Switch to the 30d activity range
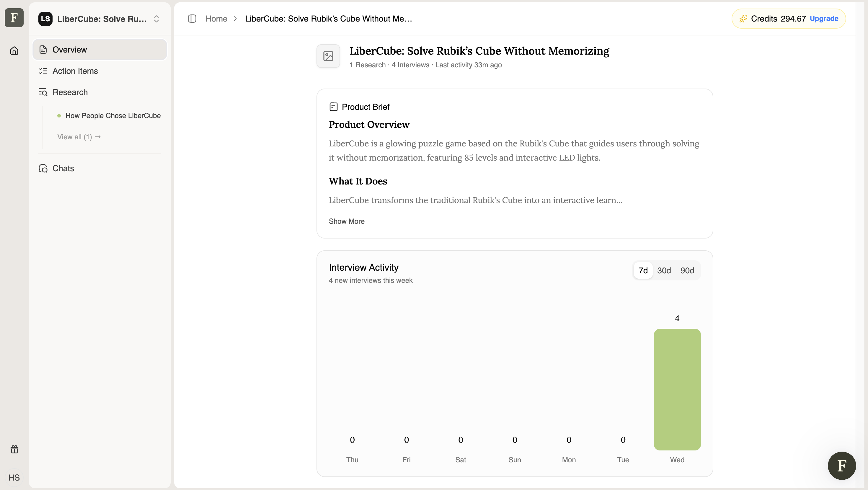868x490 pixels. click(x=664, y=270)
